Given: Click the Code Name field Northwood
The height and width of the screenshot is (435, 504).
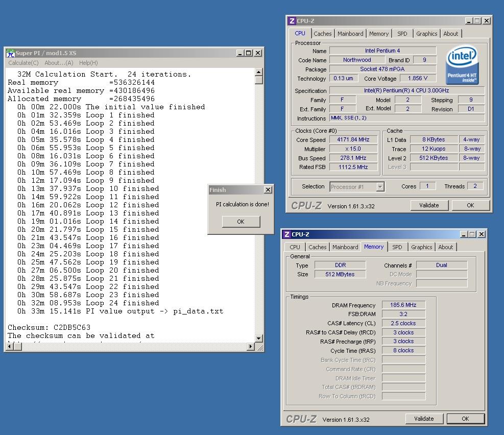Looking at the screenshot, I should tap(357, 60).
